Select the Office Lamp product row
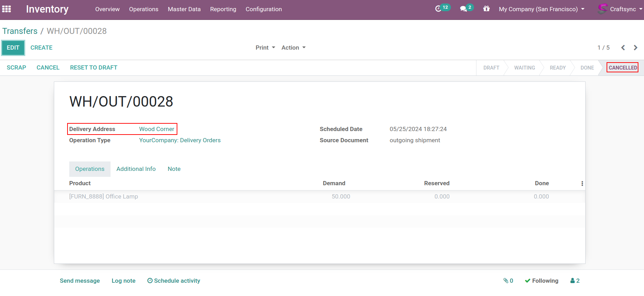This screenshot has height=296, width=644. tap(104, 196)
